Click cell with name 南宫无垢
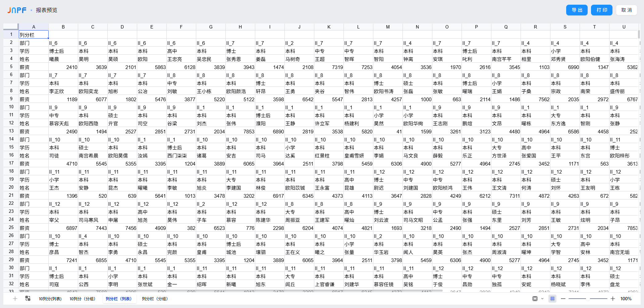This screenshot has width=644, height=308. 624,252
